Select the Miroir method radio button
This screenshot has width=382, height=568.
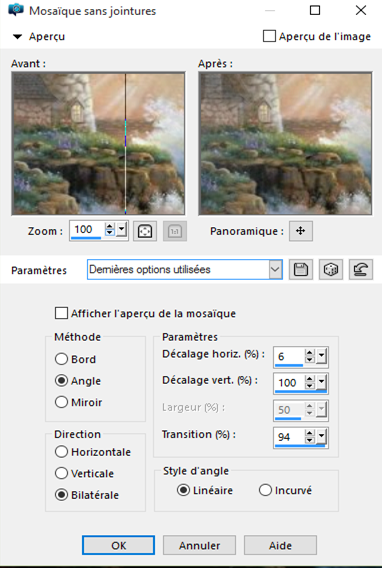point(61,402)
